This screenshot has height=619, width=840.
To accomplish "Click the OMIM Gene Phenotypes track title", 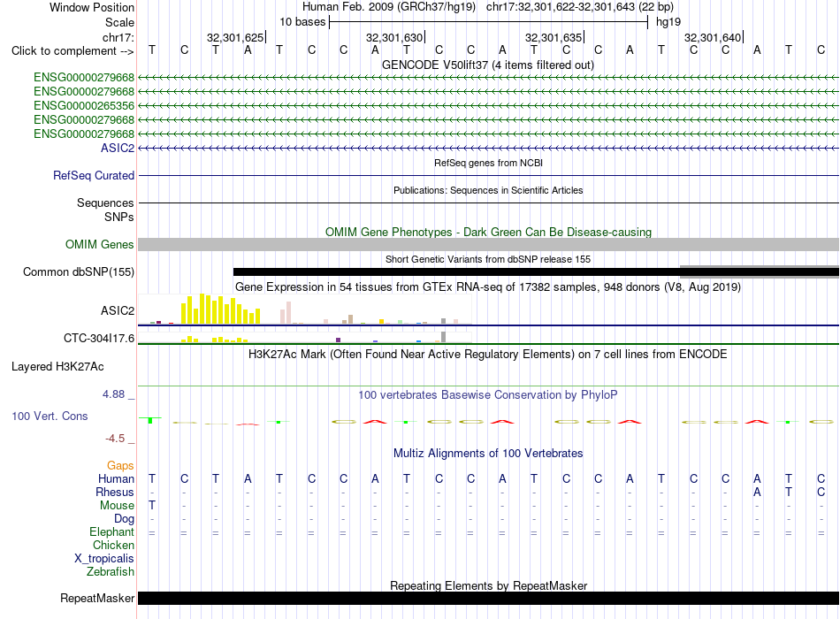I will pos(488,232).
